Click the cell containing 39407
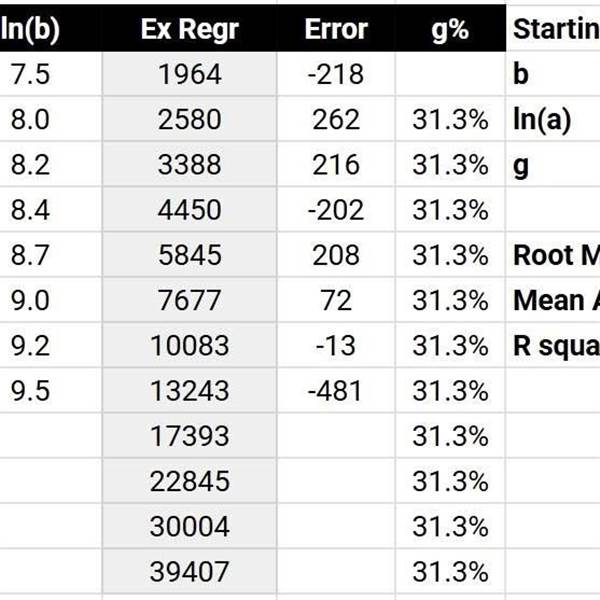Image resolution: width=600 pixels, height=600 pixels. (x=189, y=571)
